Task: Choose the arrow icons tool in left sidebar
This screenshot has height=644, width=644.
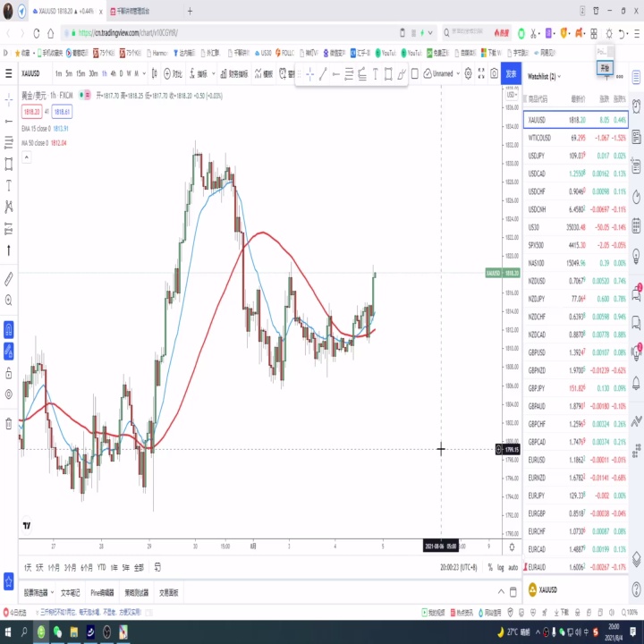Action: 8,250
